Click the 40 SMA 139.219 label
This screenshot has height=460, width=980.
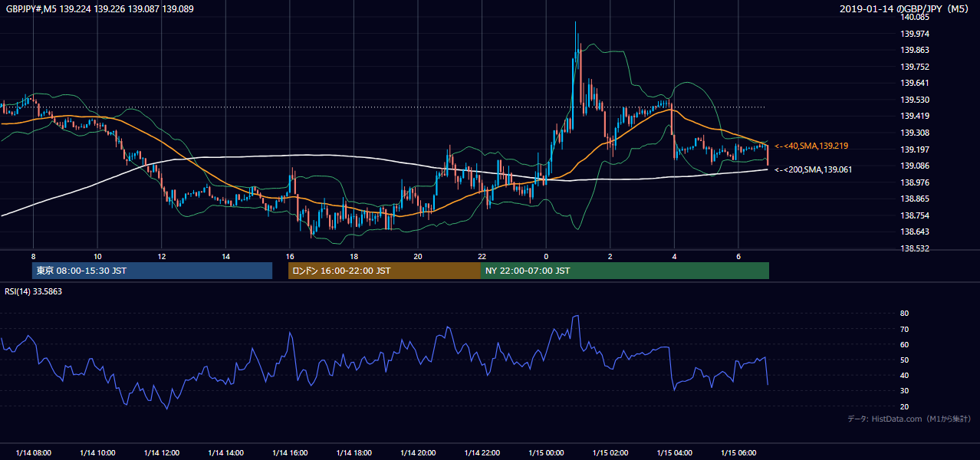coord(811,146)
